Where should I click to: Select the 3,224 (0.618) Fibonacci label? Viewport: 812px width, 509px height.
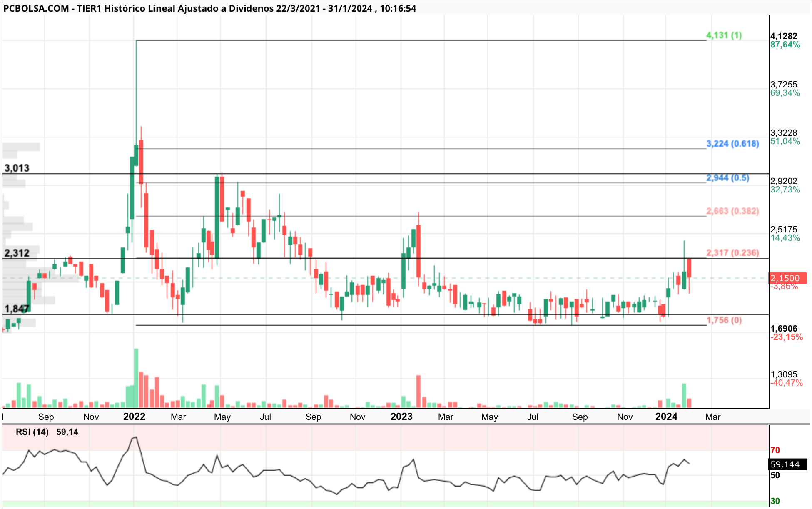732,144
